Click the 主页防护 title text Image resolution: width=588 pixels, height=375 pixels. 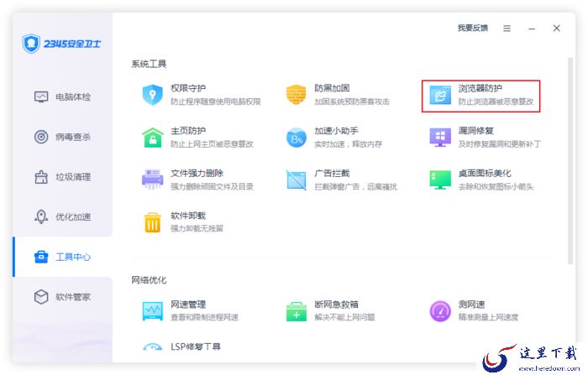point(188,131)
